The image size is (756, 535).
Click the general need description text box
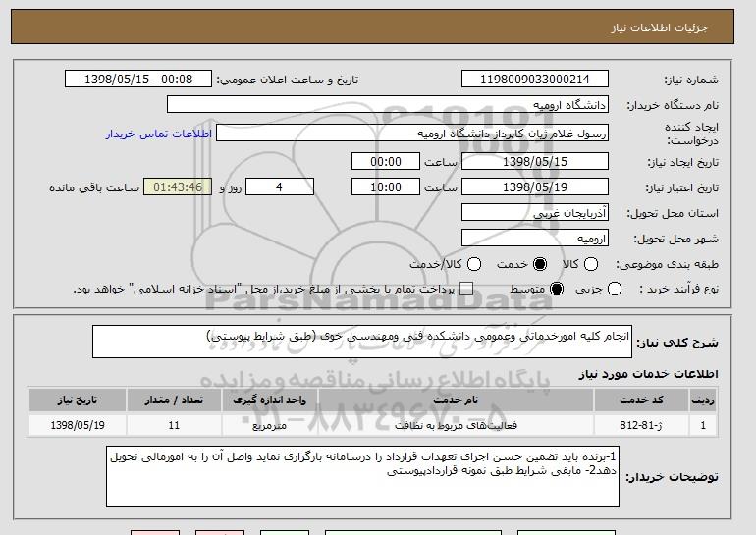362,342
